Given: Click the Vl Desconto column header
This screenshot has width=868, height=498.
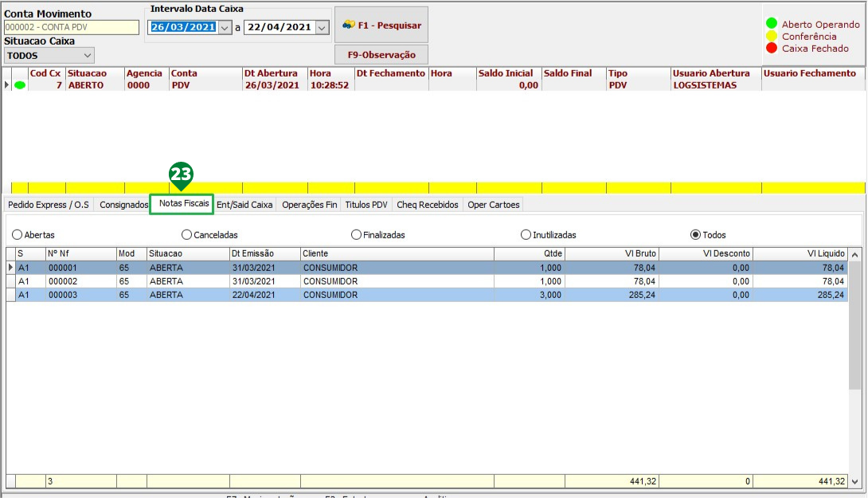Looking at the screenshot, I should coord(706,253).
